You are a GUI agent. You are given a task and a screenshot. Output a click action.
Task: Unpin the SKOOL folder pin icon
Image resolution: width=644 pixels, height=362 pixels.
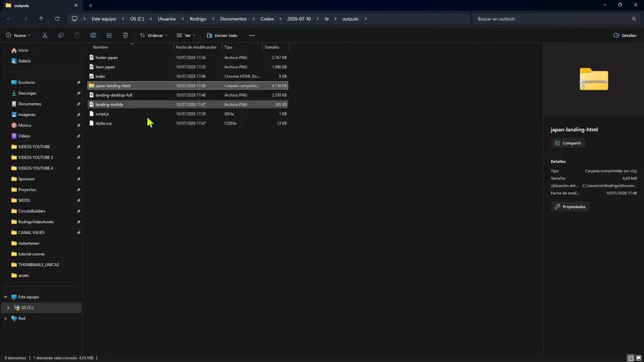(x=78, y=200)
